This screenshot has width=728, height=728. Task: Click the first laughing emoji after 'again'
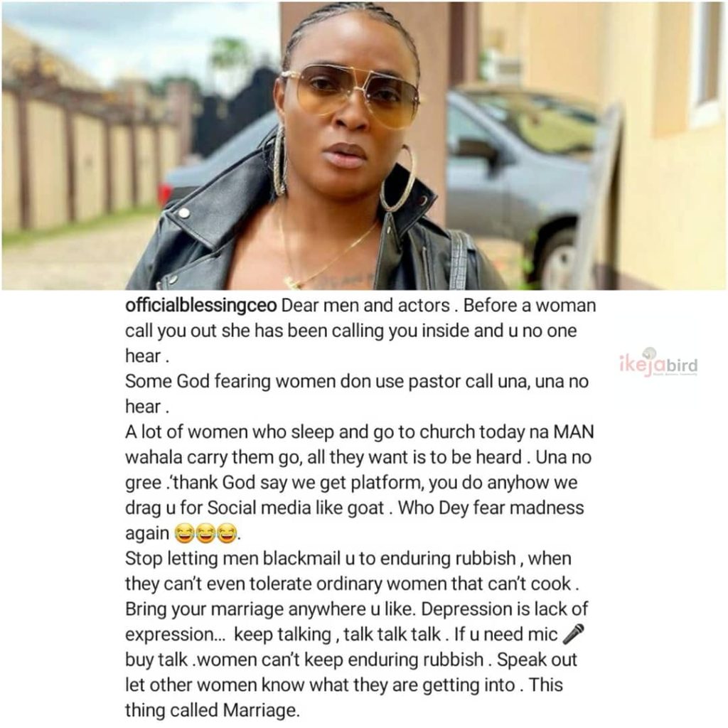point(185,533)
